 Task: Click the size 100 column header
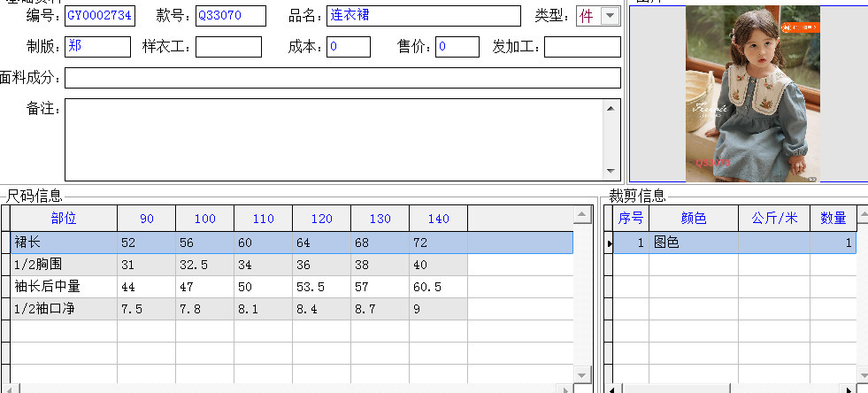tap(204, 218)
